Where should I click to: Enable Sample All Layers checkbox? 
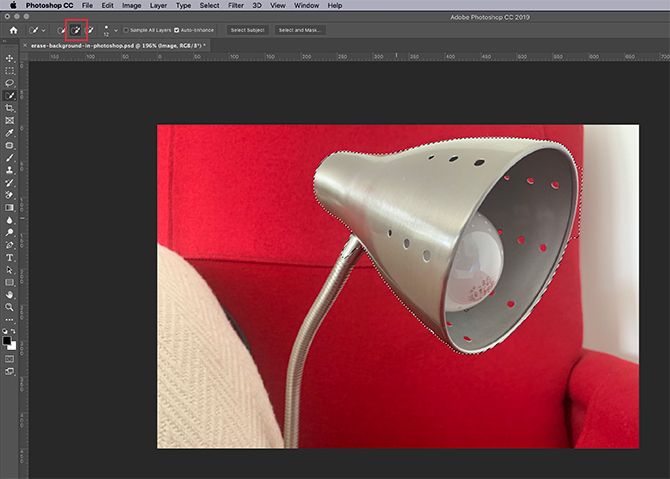(126, 30)
